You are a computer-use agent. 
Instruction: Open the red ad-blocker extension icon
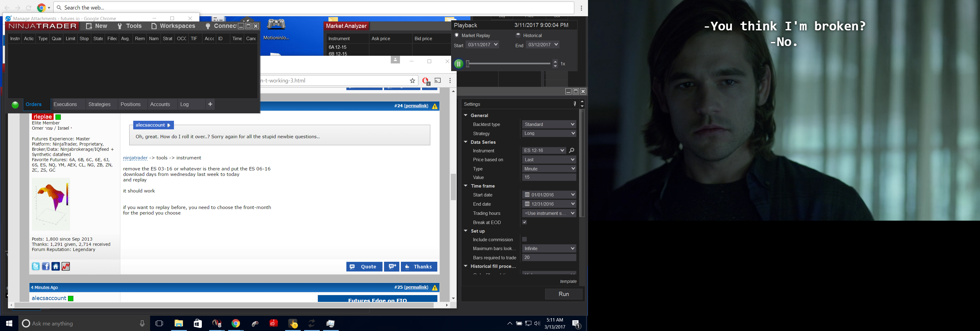coord(426,81)
